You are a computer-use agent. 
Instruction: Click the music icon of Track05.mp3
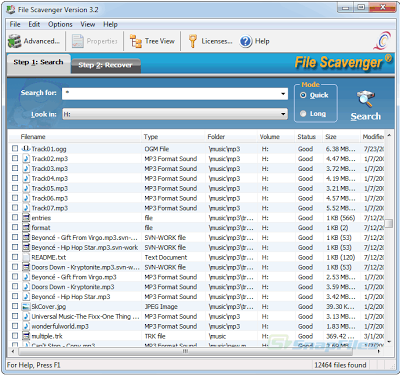click(x=26, y=188)
